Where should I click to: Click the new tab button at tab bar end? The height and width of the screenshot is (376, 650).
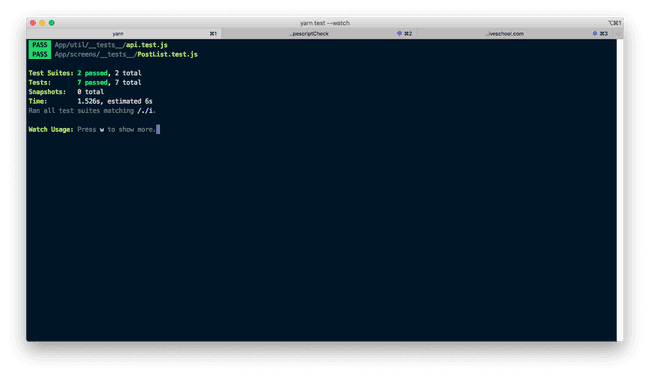tap(618, 34)
